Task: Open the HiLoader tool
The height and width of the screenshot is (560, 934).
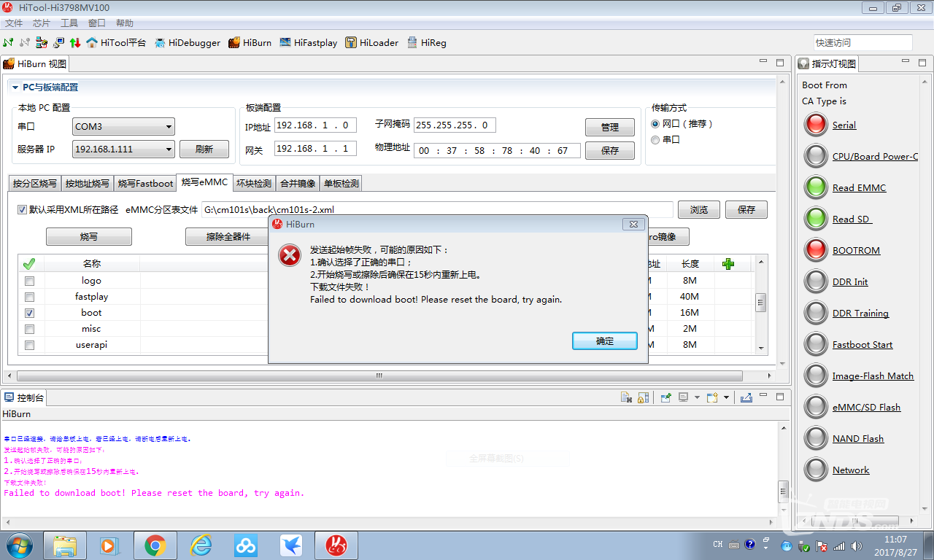Action: pos(371,43)
